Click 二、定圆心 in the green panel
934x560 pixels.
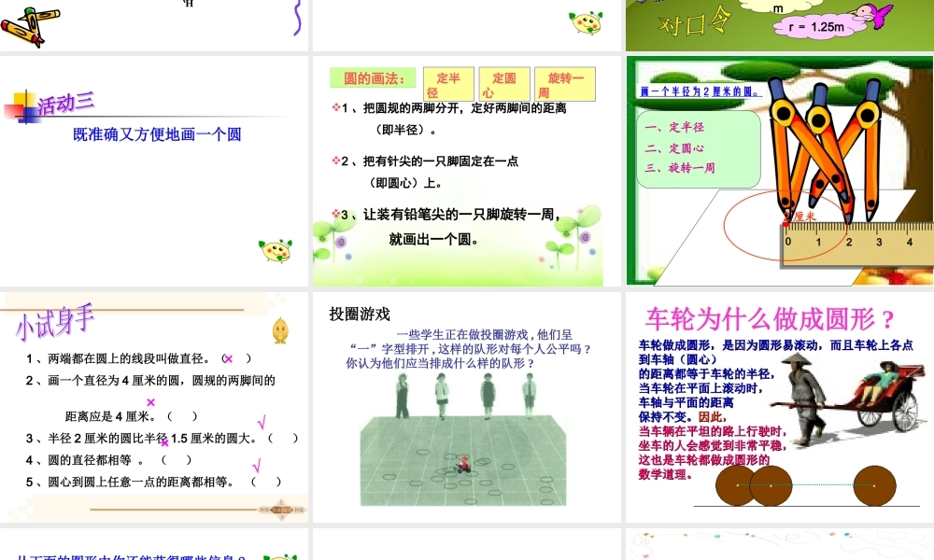pyautogui.click(x=674, y=147)
